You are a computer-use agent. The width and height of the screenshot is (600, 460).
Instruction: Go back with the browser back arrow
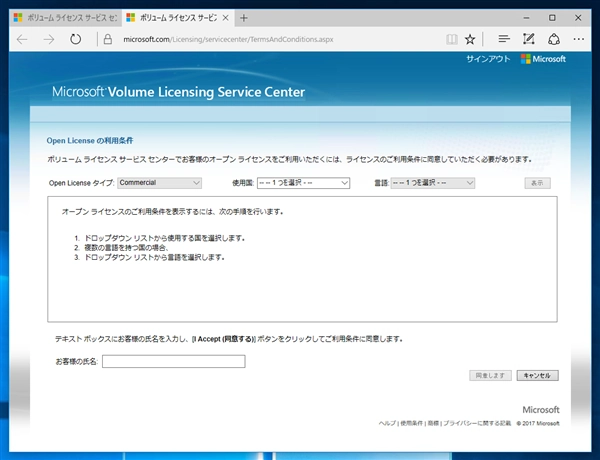click(x=22, y=39)
